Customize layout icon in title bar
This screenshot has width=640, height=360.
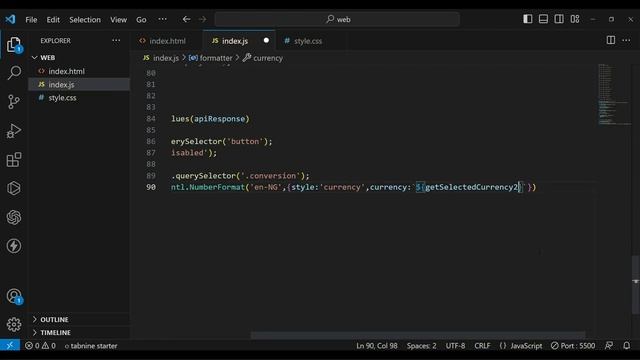coord(575,19)
